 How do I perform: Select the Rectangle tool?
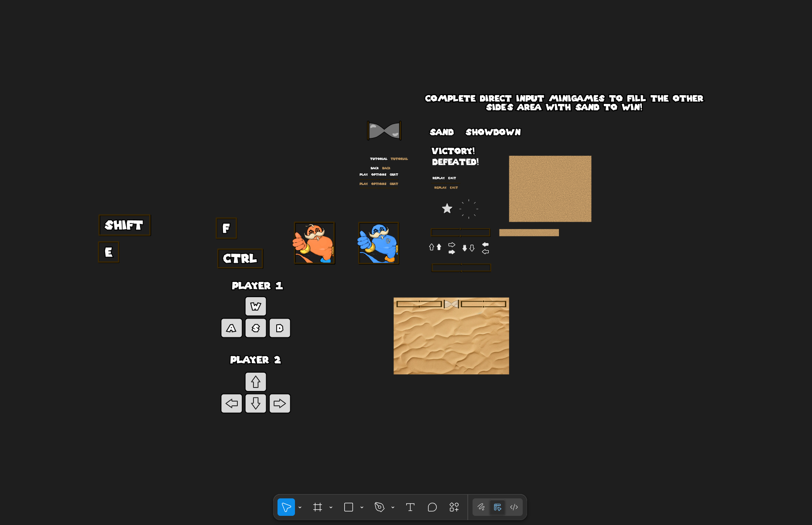pos(348,507)
